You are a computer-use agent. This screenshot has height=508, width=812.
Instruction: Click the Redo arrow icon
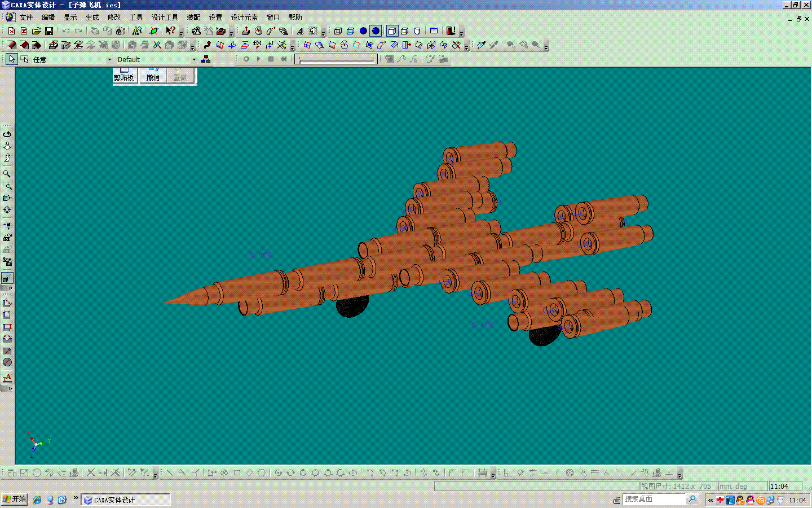pos(78,31)
